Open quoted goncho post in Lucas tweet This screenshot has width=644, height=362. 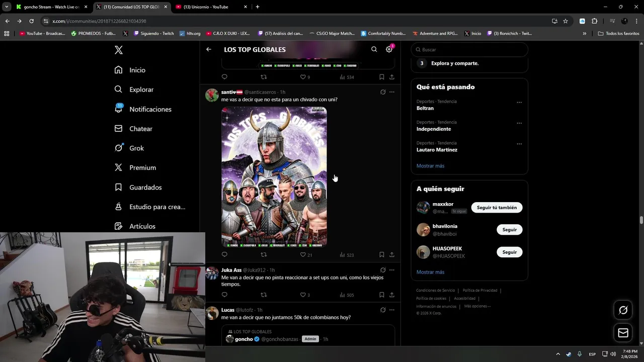coord(308,336)
